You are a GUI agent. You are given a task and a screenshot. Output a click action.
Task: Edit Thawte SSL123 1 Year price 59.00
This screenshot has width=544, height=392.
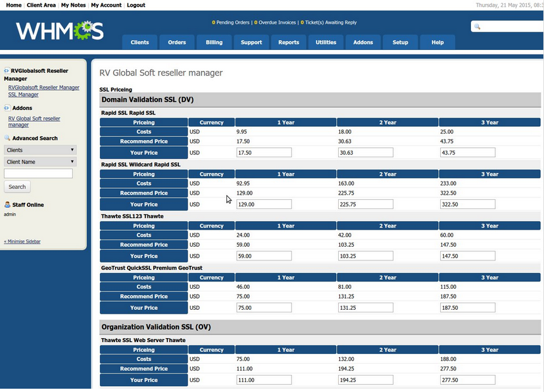click(x=264, y=256)
